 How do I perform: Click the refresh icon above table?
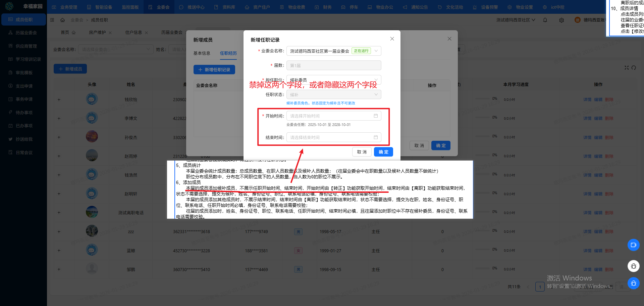634,68
